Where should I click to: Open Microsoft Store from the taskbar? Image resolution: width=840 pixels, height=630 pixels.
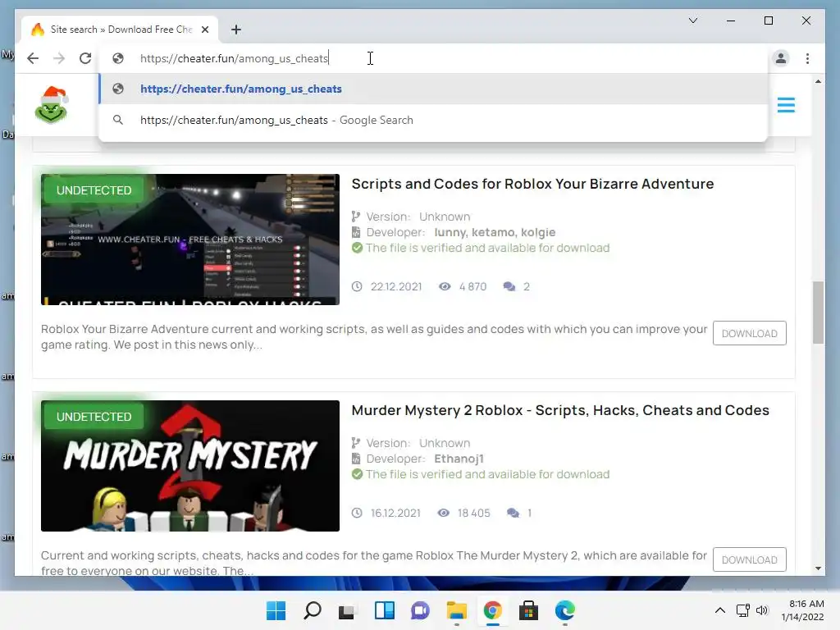[528, 610]
